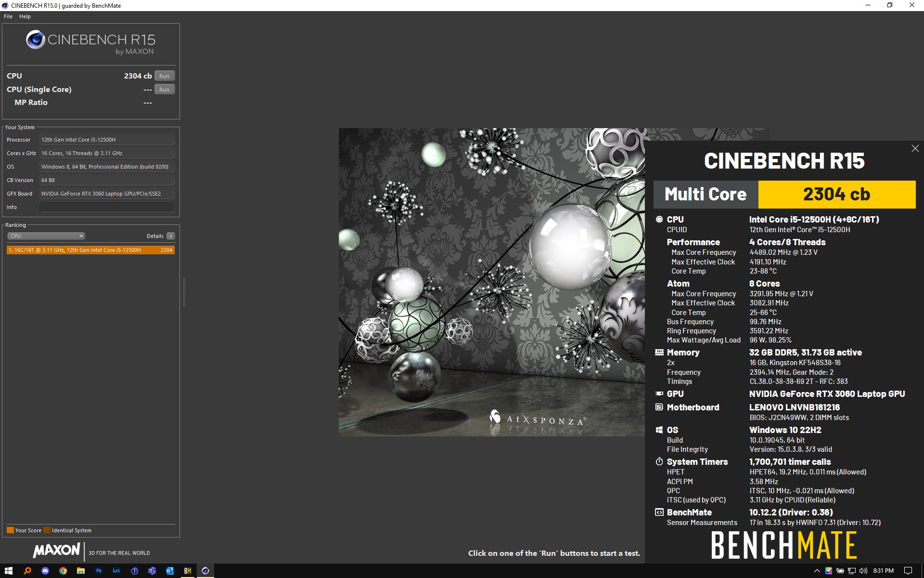Click the CPU chip icon in BenchMate panel
The height and width of the screenshot is (578, 924).
(659, 219)
